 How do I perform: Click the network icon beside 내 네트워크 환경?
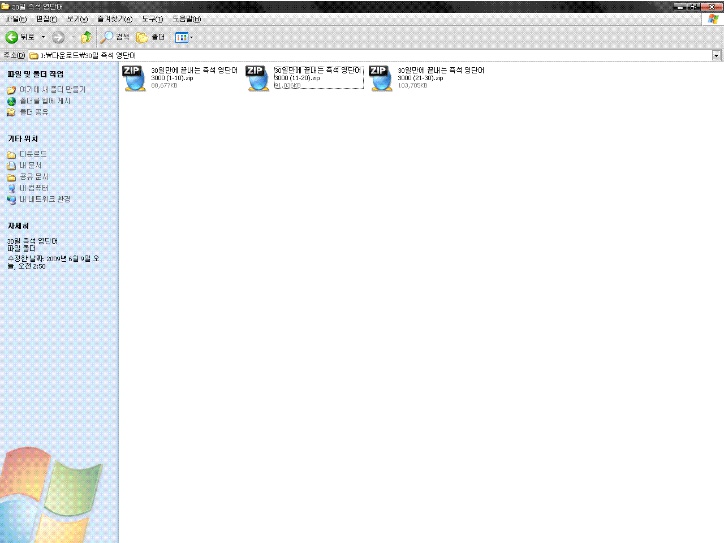coord(11,199)
